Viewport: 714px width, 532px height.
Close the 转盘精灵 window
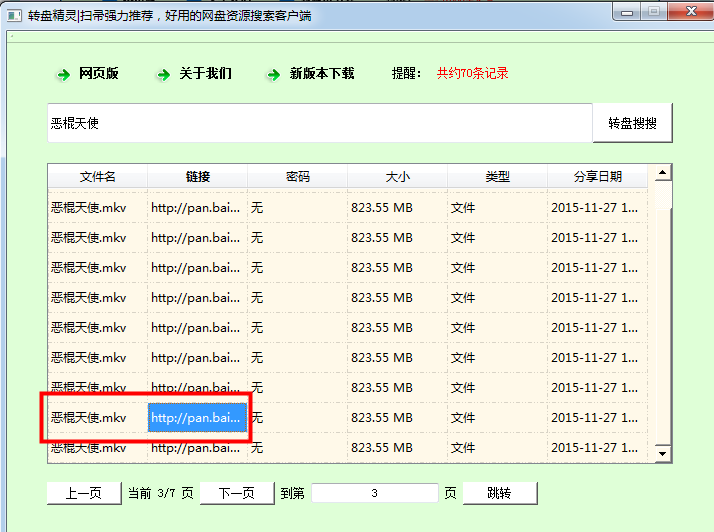tap(691, 12)
